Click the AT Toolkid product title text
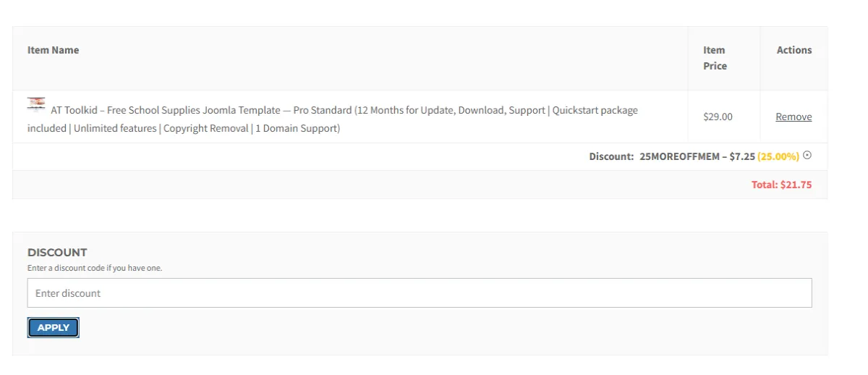868x375 pixels. pyautogui.click(x=165, y=111)
